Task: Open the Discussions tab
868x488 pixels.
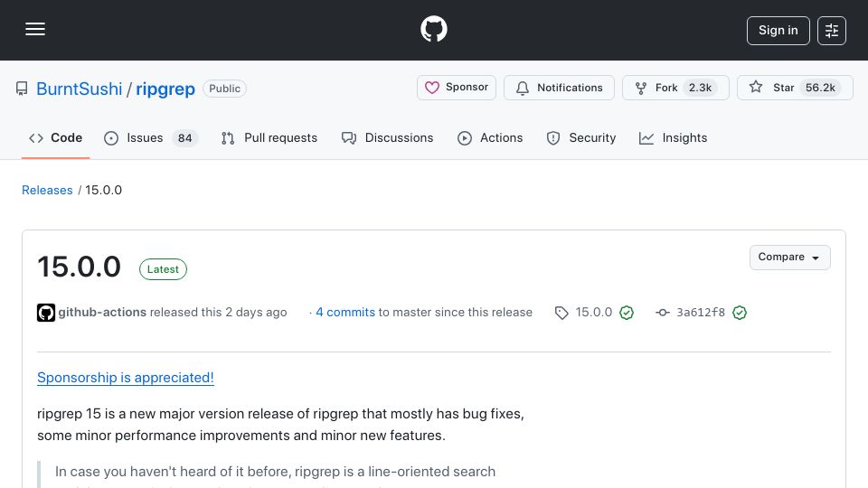Action: click(x=388, y=137)
